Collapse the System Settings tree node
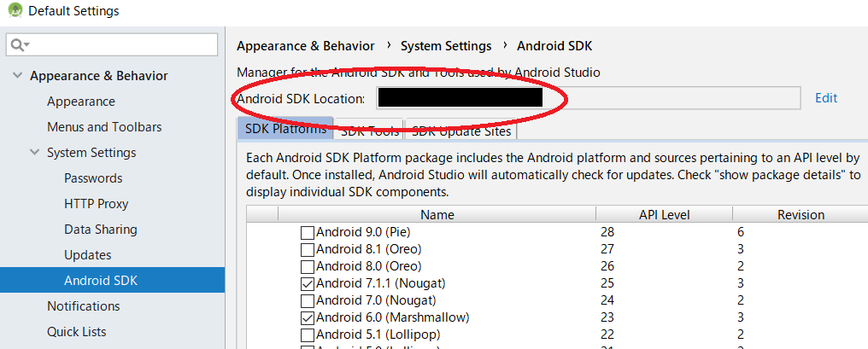The width and height of the screenshot is (868, 349). pos(34,153)
